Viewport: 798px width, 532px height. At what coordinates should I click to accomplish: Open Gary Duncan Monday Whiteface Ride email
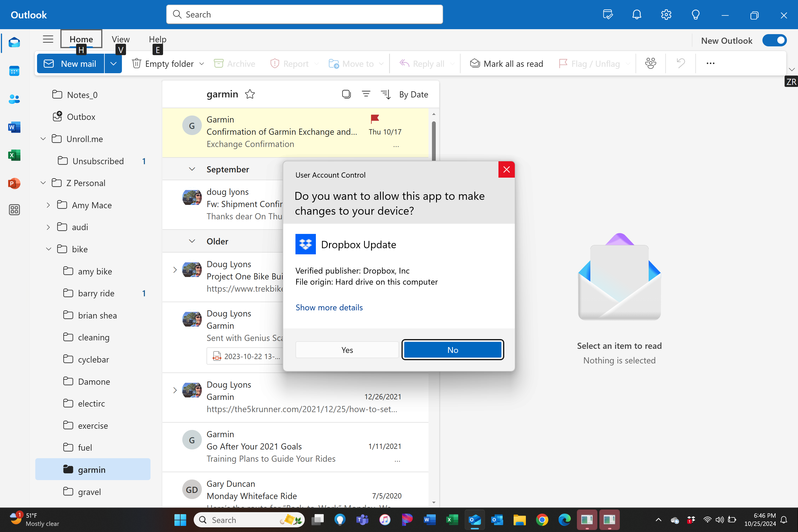[295, 490]
